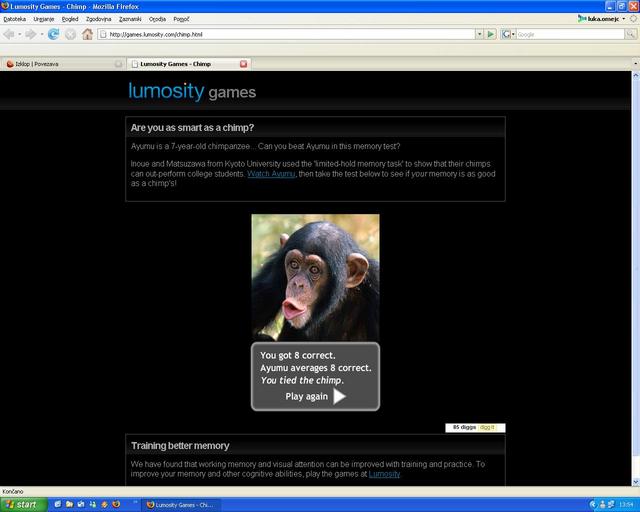Open the back history dropdown arrow

19,34
